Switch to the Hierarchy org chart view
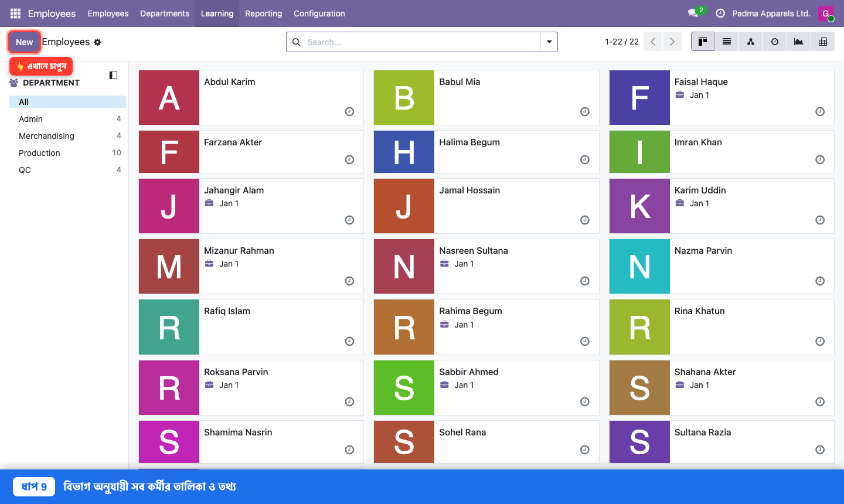Image resolution: width=844 pixels, height=504 pixels. 751,42
